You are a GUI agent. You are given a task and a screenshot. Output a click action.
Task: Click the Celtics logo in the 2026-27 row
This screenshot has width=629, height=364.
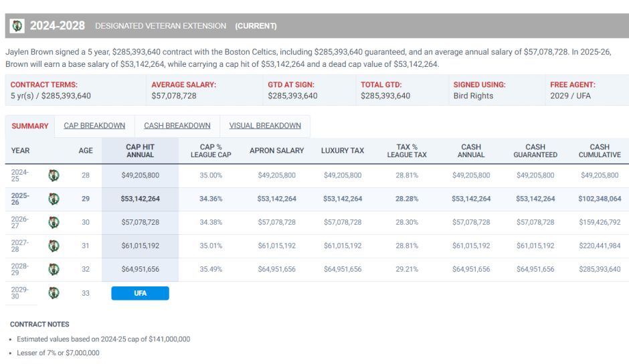point(54,222)
